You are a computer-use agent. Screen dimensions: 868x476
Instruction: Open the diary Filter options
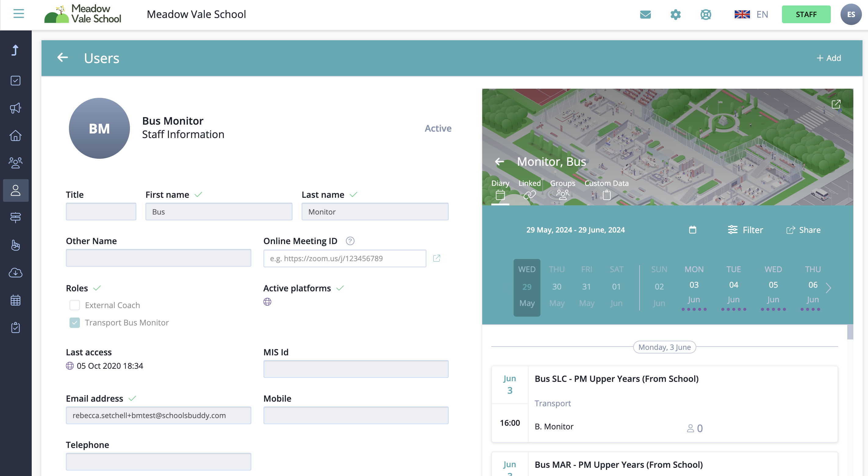[745, 230]
